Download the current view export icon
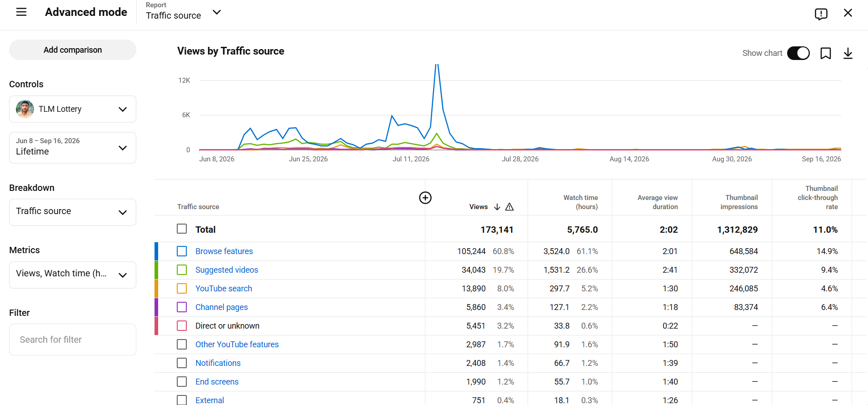Image resolution: width=868 pixels, height=405 pixels. pyautogui.click(x=848, y=53)
